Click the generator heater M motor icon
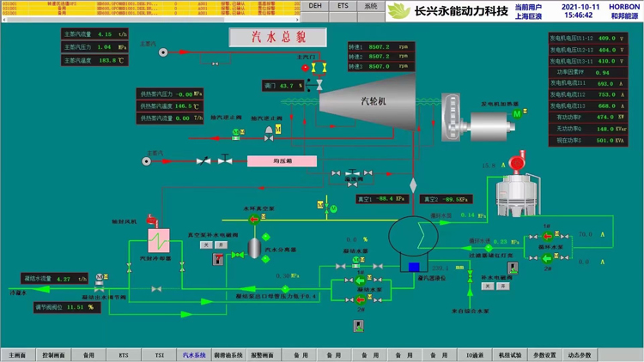This screenshot has width=644, height=362. (517, 114)
